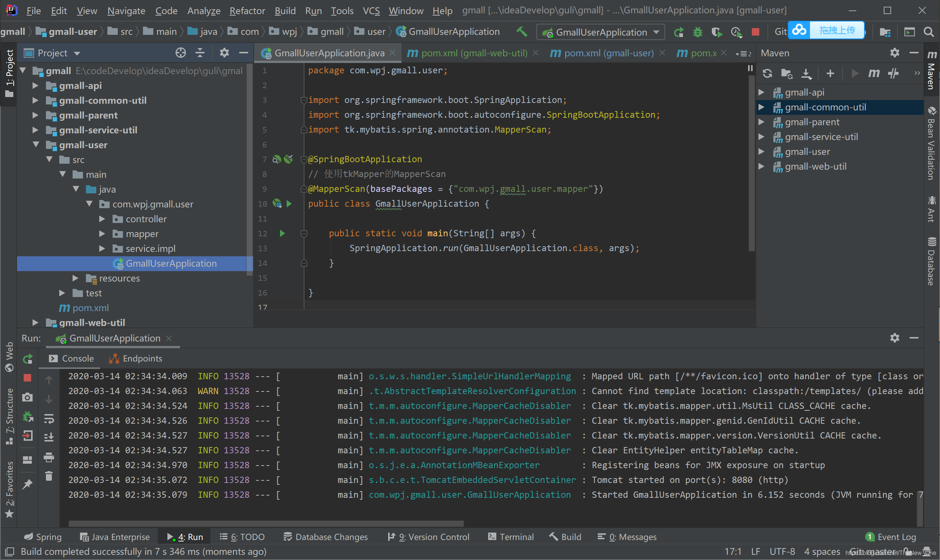Open the VCS menu
The height and width of the screenshot is (560, 940).
(x=371, y=11)
